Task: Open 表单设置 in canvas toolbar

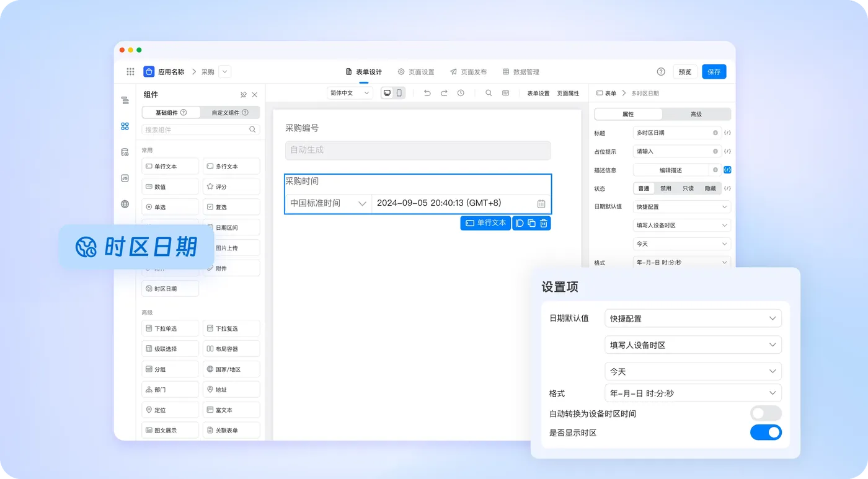Action: coord(539,94)
